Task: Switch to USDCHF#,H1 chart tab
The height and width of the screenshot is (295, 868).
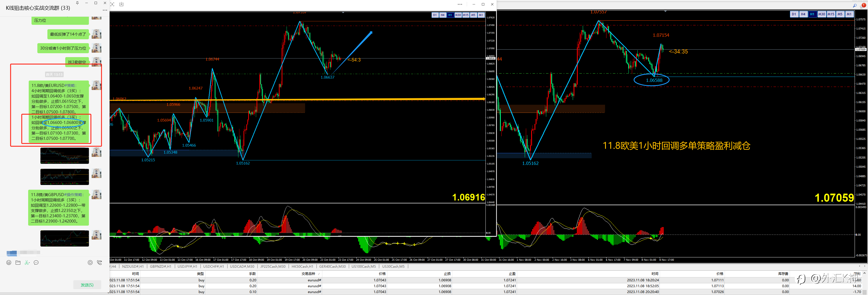Action: click(x=213, y=266)
